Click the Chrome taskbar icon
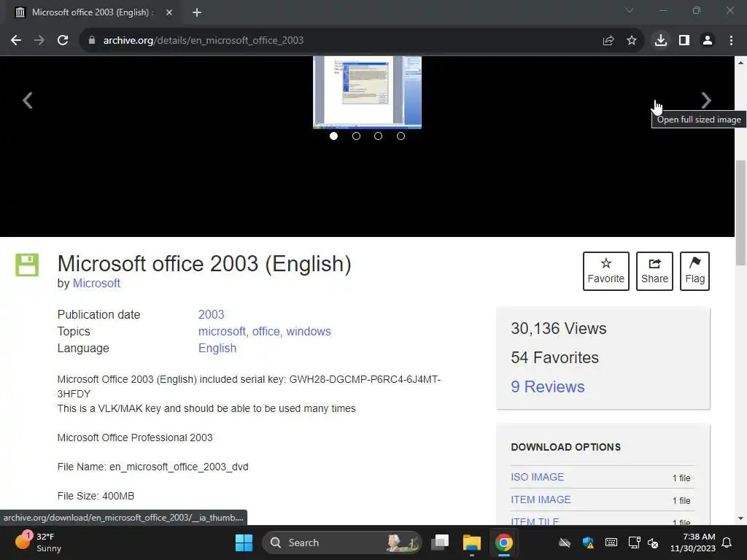 503,542
